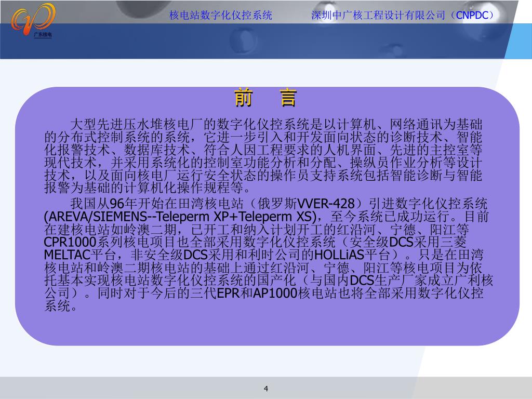Click the page number 4

tap(266, 389)
